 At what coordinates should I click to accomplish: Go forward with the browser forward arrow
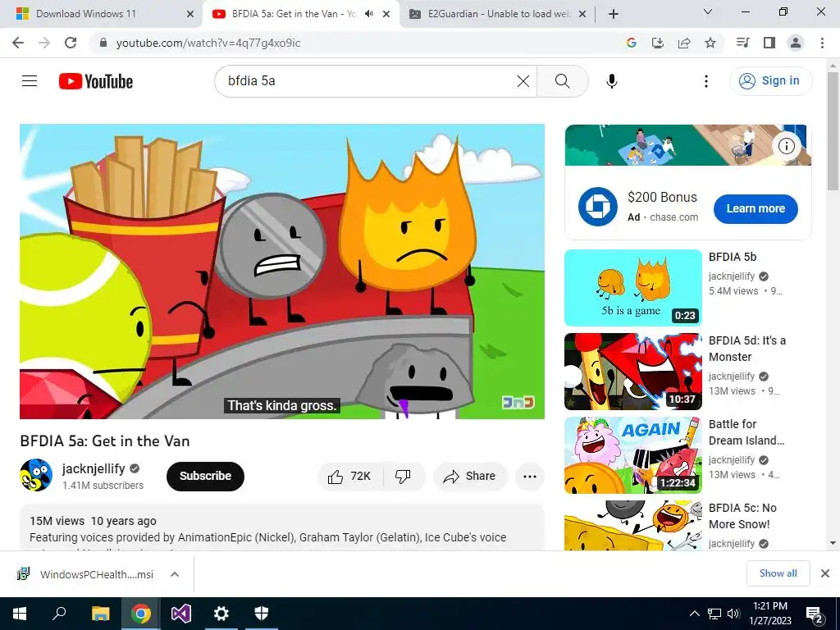[x=44, y=43]
